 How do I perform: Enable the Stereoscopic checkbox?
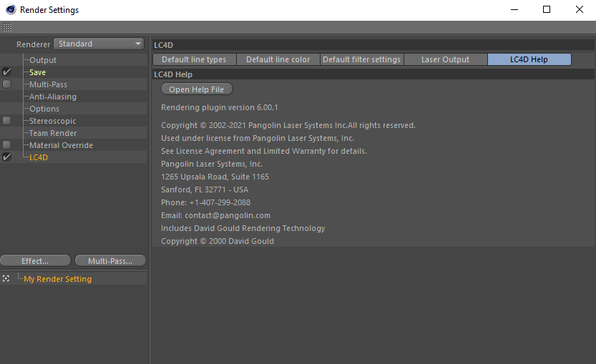(x=7, y=121)
